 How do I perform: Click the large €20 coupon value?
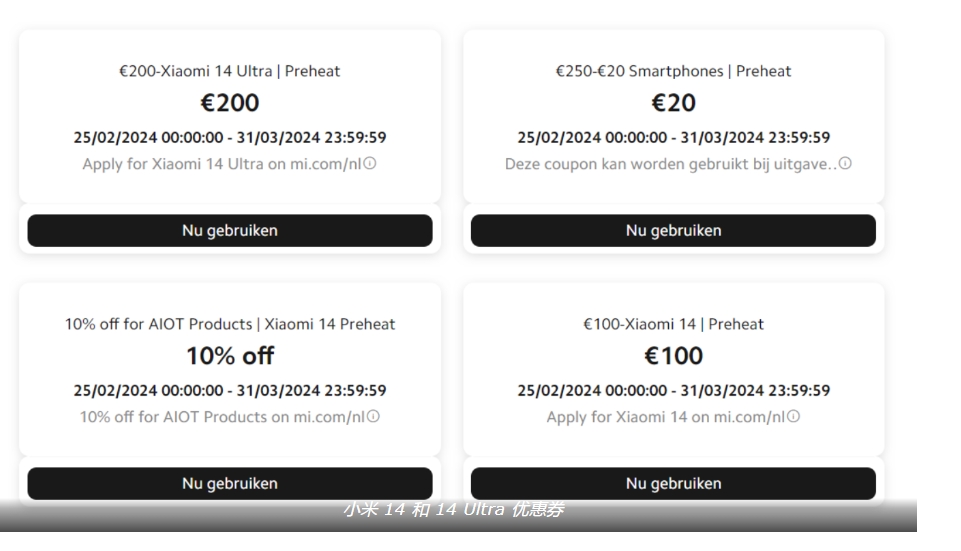(673, 102)
